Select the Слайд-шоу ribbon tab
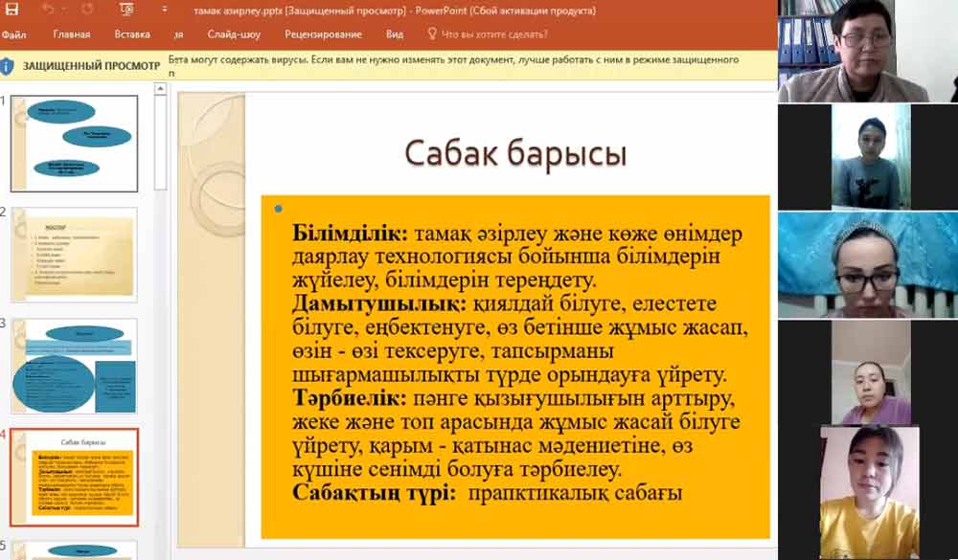Viewport: 958px width, 560px height. 233,34
